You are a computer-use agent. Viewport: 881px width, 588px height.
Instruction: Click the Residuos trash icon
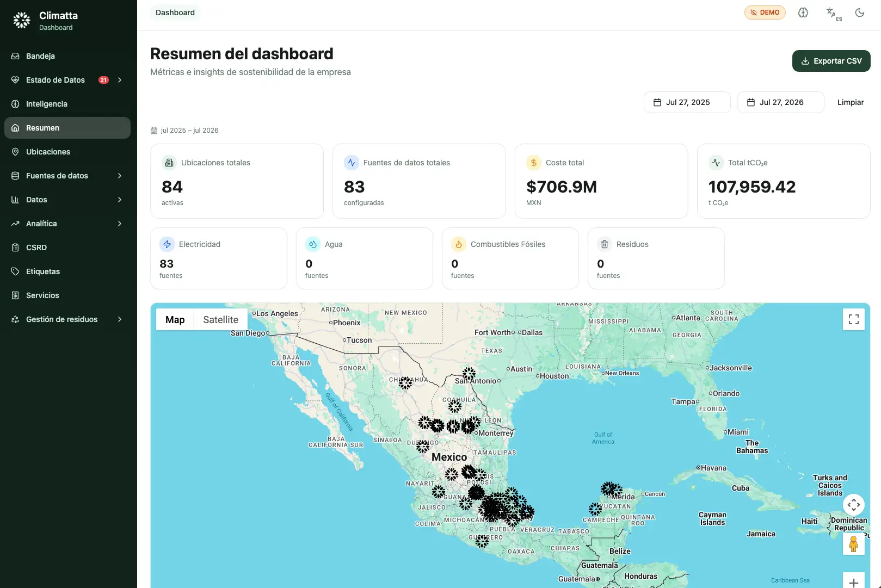(x=605, y=244)
